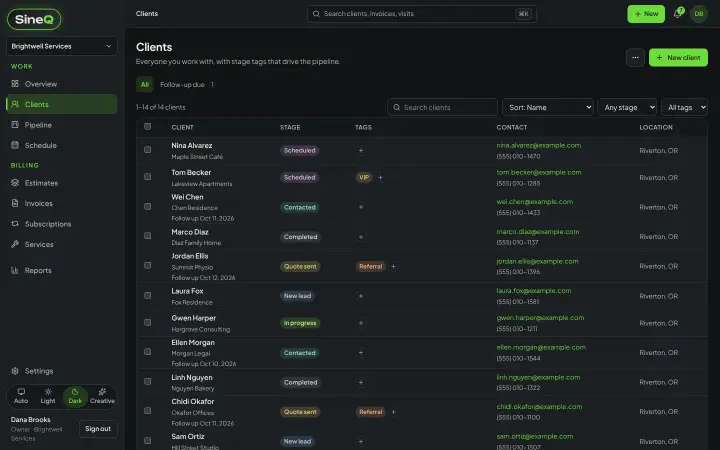Screen dimensions: 720x450
Task: Click the CLIENT column header
Action: [x=182, y=127]
